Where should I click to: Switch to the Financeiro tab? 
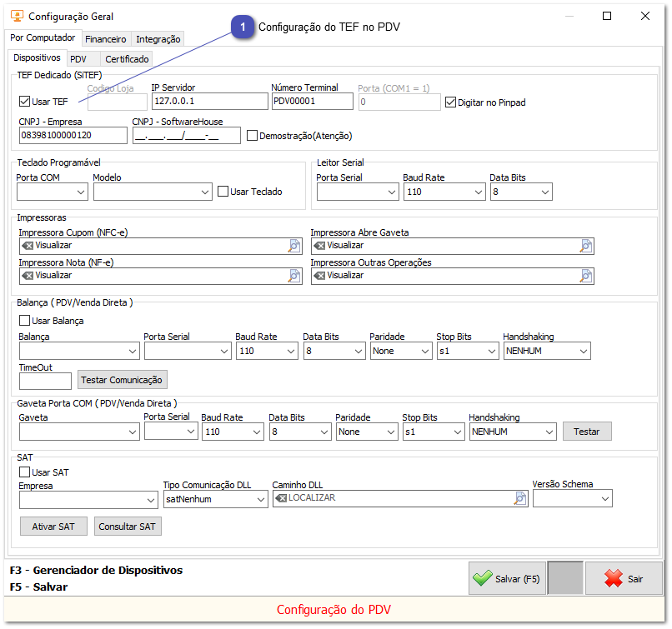pos(106,38)
